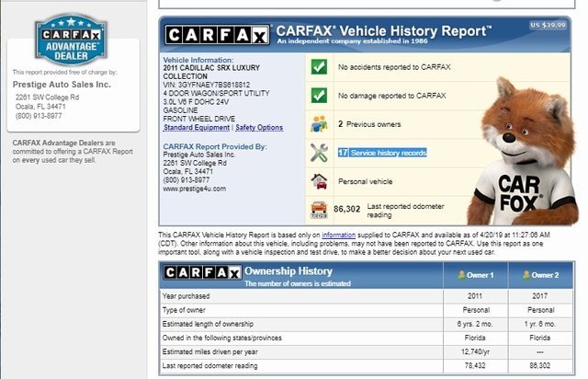Open the Safety Options link

[x=259, y=127]
